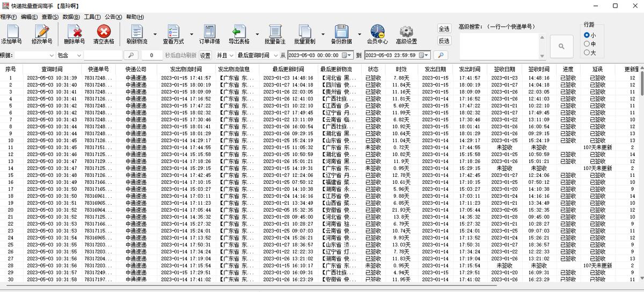Click the 修改单号 edit number icon
Image resolution: width=644 pixels, height=292 pixels.
[x=42, y=31]
